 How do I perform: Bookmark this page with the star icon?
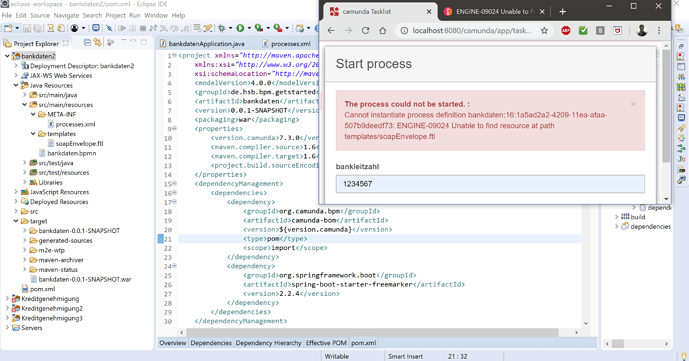coord(544,30)
